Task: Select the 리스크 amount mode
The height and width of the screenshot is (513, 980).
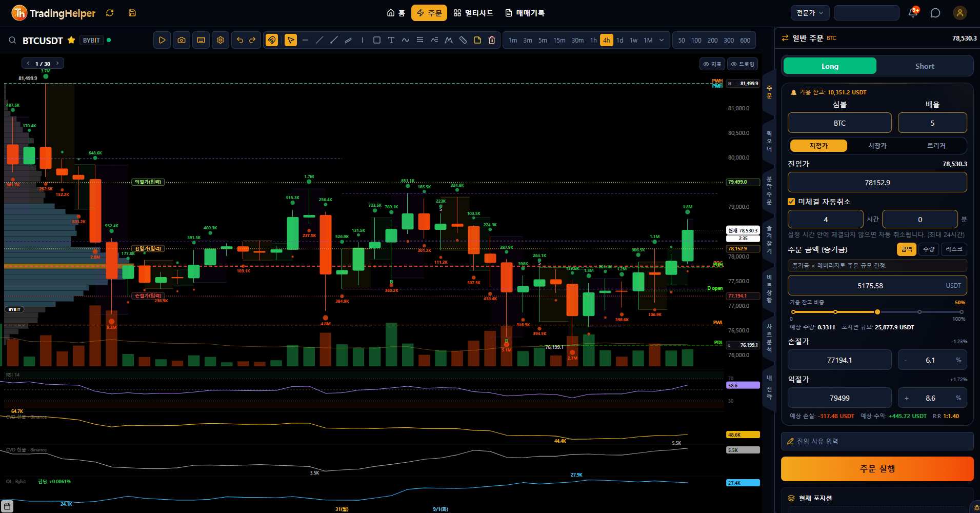Action: point(954,249)
